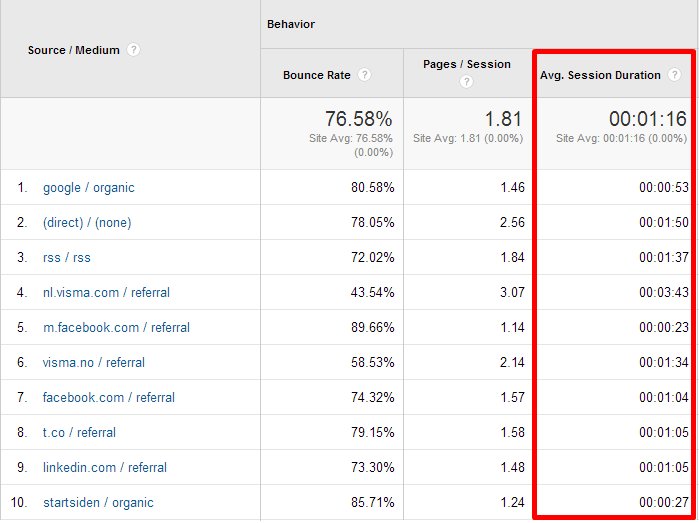The image size is (699, 523).
Task: Click bounce rate value 73.30%
Action: click(x=372, y=467)
